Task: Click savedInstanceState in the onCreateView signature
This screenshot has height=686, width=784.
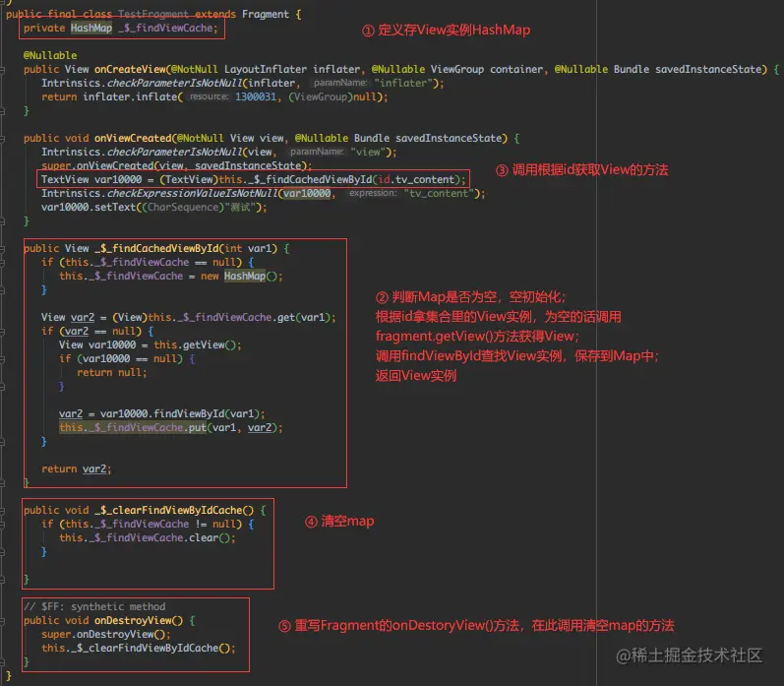Action: [x=707, y=70]
